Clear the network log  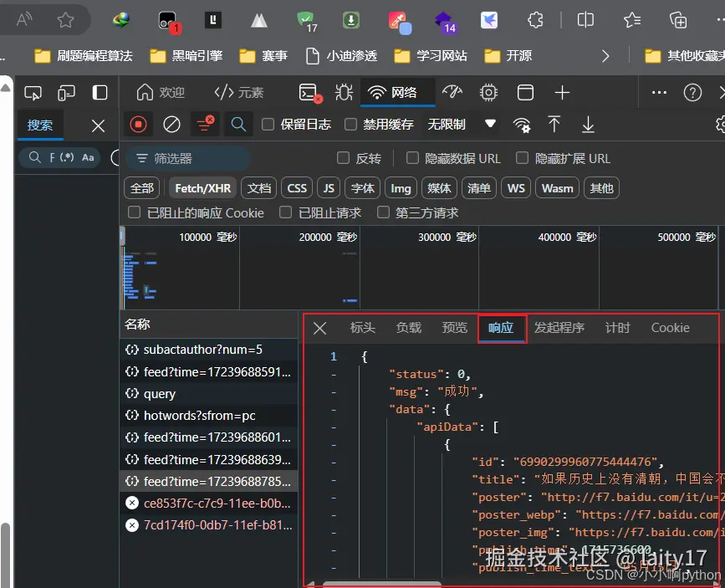(171, 125)
